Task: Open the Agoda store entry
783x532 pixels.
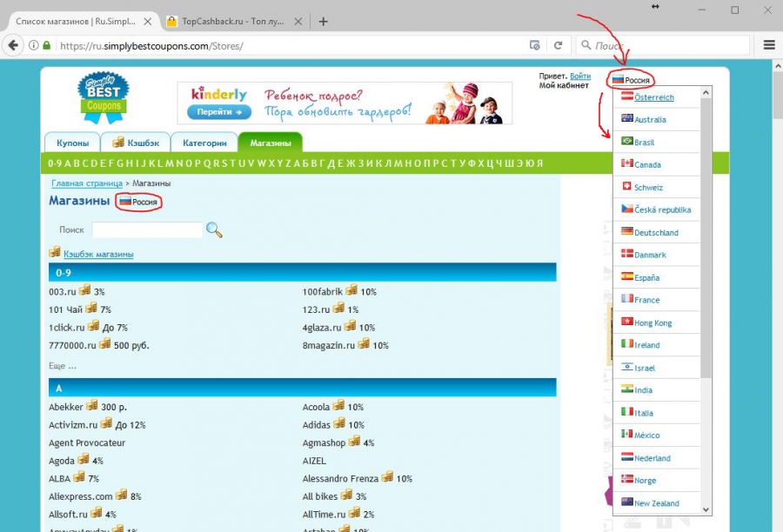Action: pyautogui.click(x=62, y=461)
